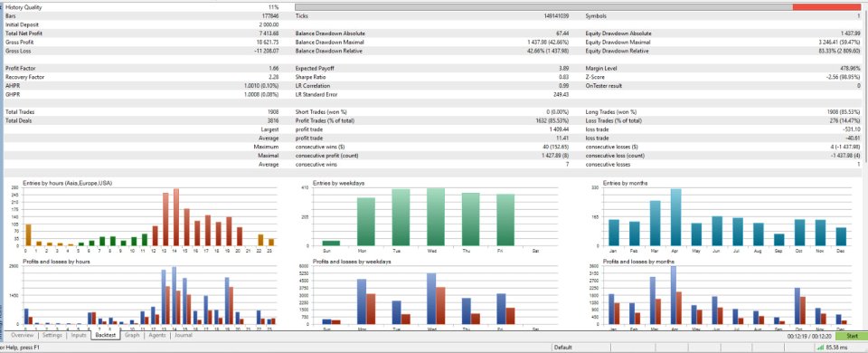Click the Balance Drawdown Relative label

point(329,51)
